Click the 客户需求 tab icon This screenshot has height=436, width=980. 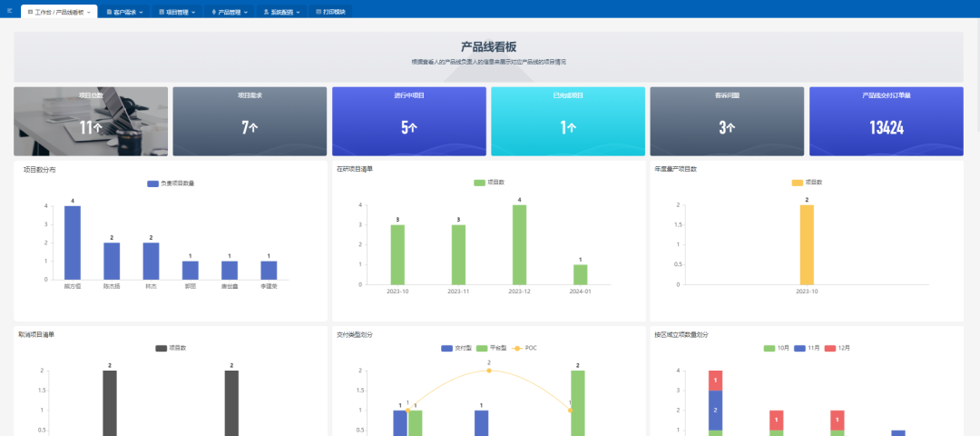pyautogui.click(x=110, y=13)
